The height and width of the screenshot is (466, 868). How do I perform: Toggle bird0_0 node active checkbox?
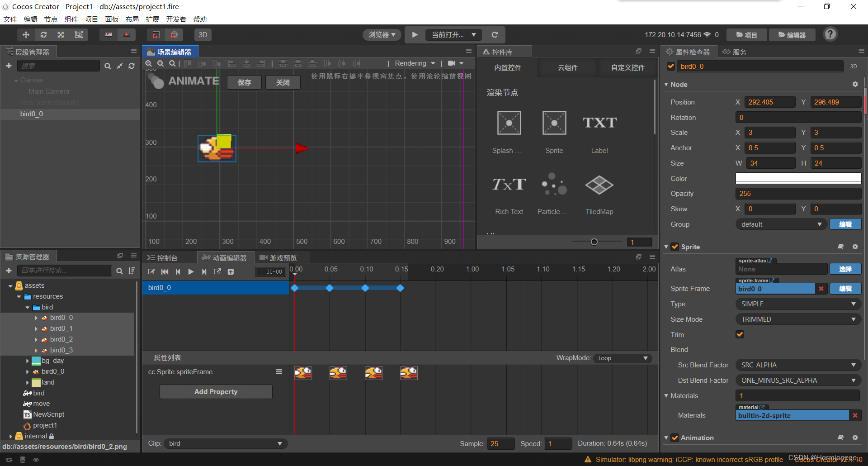pyautogui.click(x=671, y=67)
